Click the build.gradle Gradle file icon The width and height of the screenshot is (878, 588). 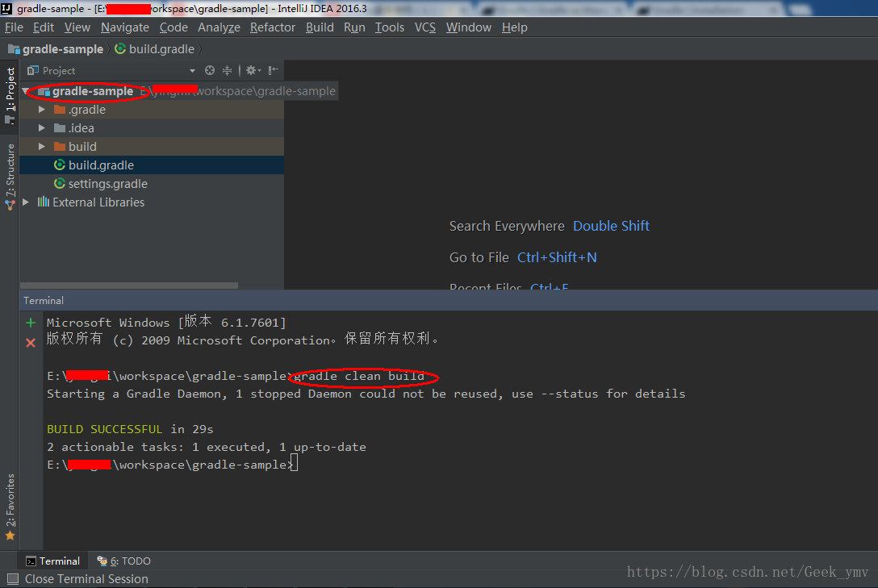pyautogui.click(x=60, y=165)
